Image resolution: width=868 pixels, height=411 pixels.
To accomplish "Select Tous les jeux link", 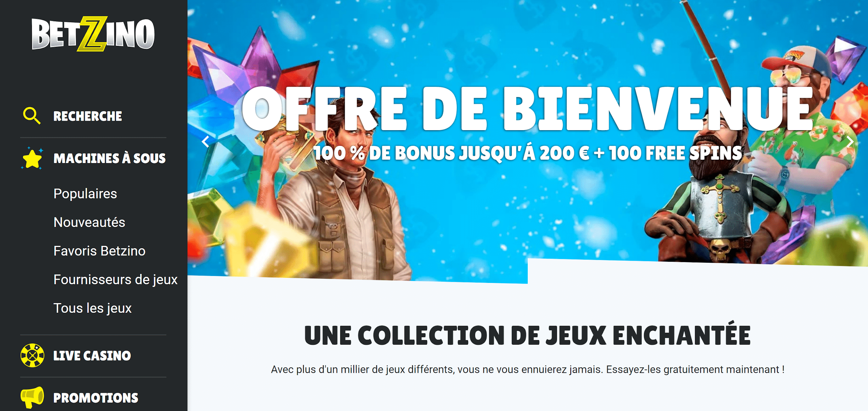I will click(x=92, y=308).
